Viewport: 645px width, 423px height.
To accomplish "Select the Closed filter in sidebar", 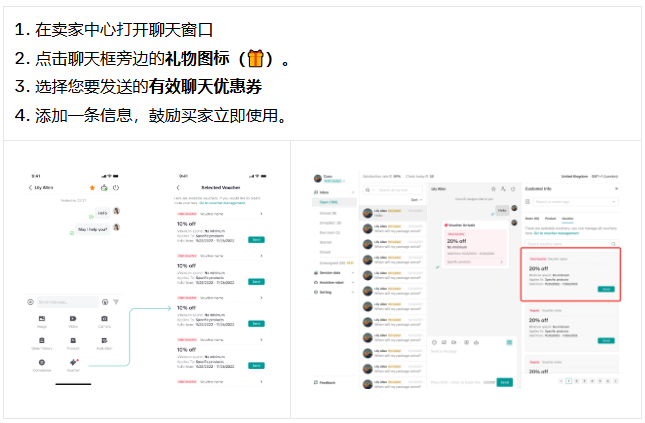I will (325, 252).
